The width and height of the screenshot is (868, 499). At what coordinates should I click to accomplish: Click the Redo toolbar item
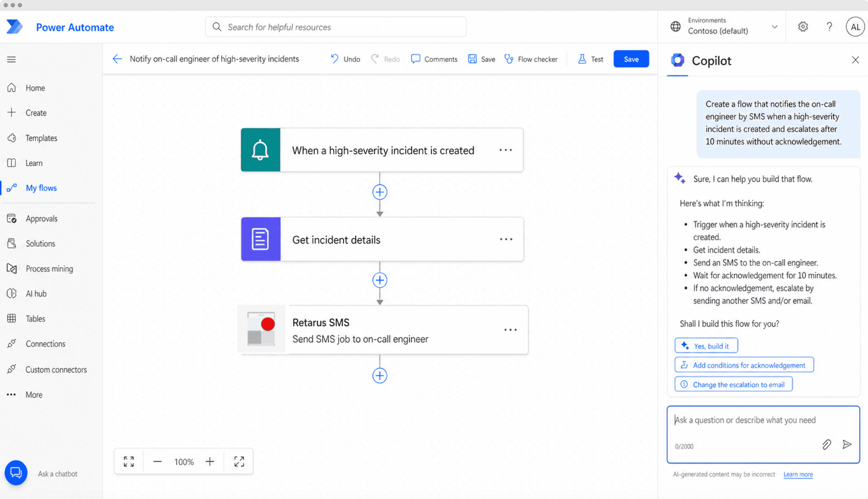pos(386,59)
